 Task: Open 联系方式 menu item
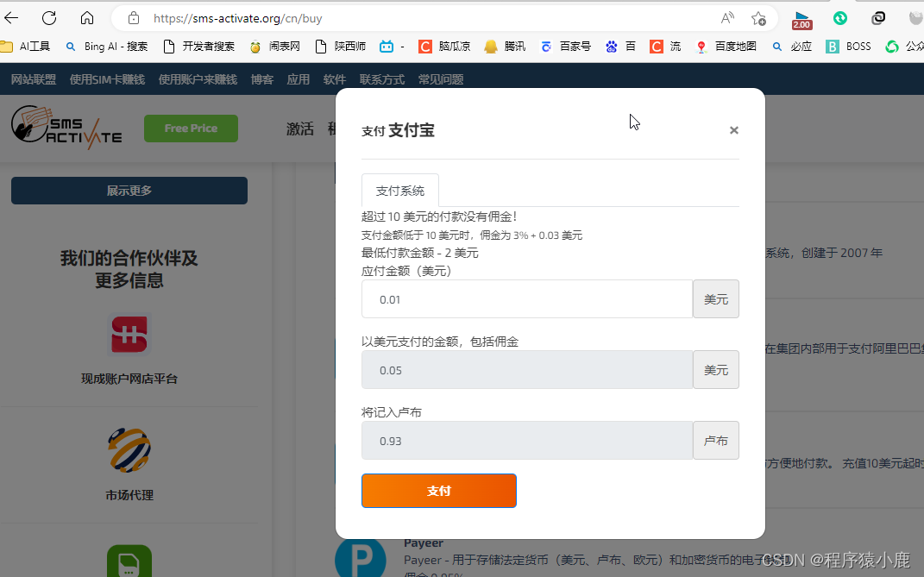pyautogui.click(x=382, y=79)
